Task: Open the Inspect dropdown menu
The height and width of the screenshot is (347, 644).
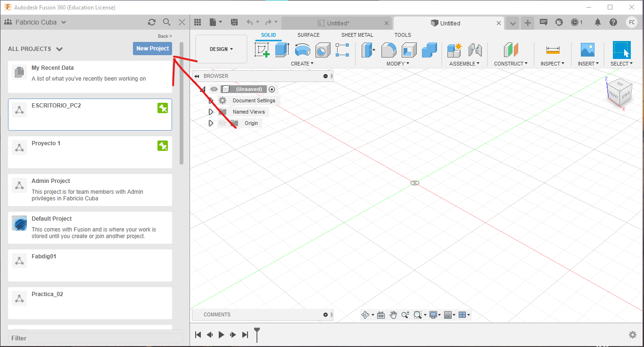Action: point(553,64)
